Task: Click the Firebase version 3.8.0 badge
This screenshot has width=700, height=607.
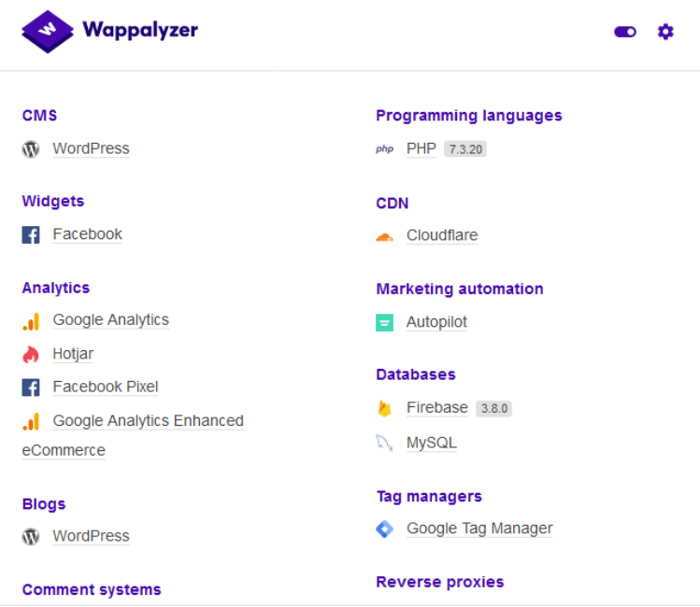Action: 493,408
